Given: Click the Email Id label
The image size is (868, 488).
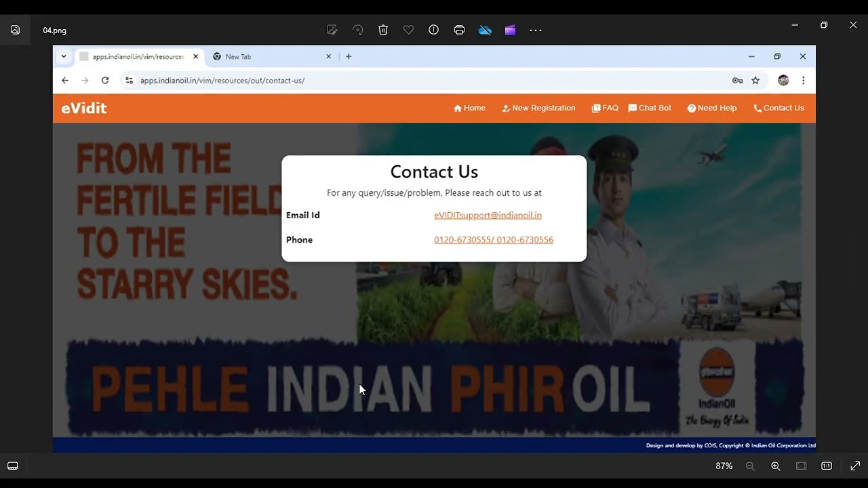Looking at the screenshot, I should (302, 215).
